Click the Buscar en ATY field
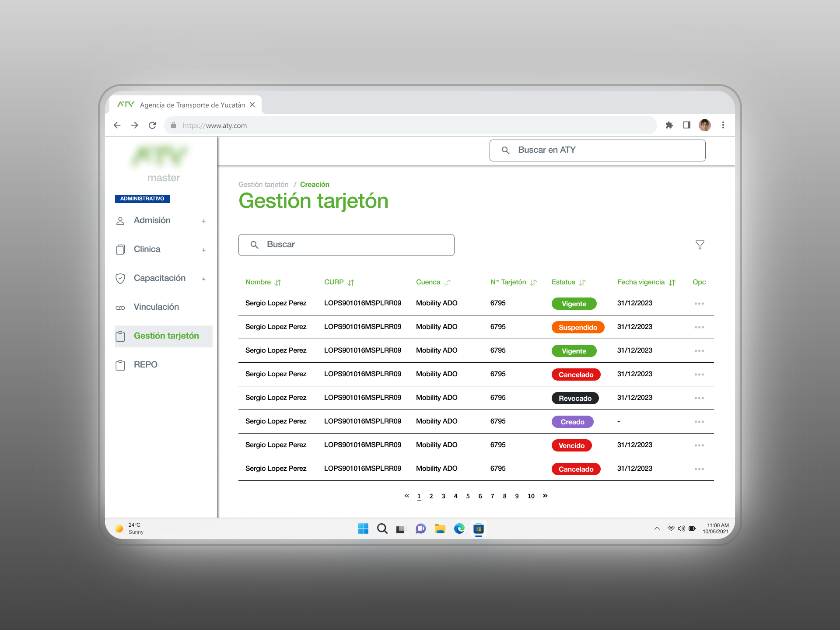The image size is (840, 630). (x=597, y=150)
